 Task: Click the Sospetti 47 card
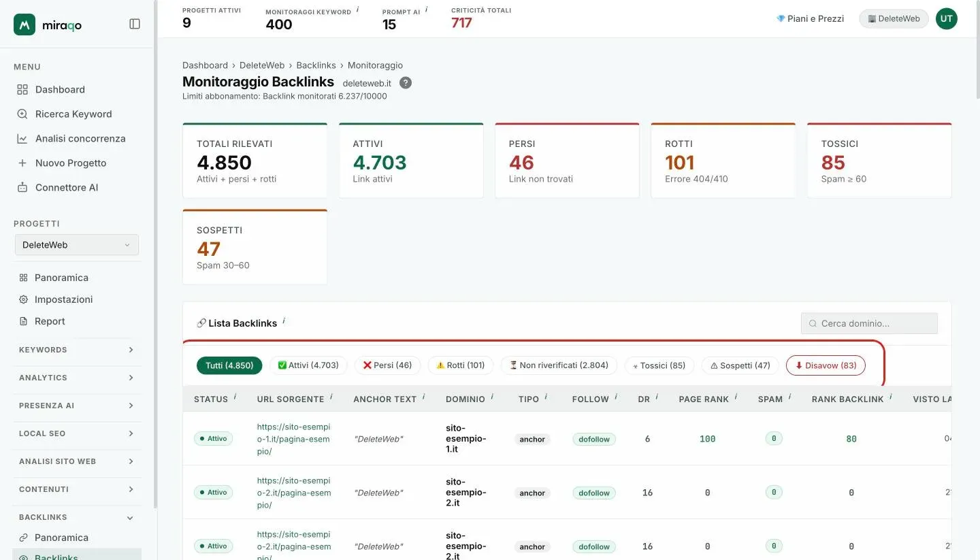[x=255, y=247]
